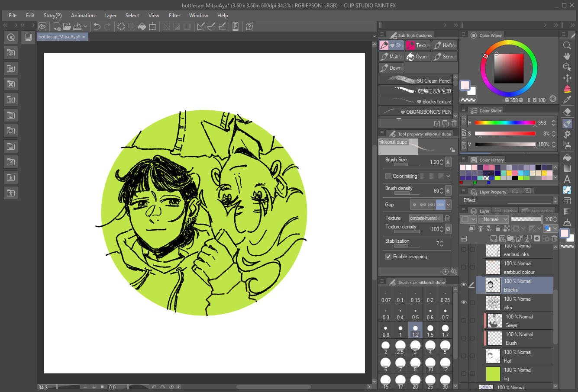Select the Gradient tool
This screenshot has height=392, width=578.
tap(567, 168)
